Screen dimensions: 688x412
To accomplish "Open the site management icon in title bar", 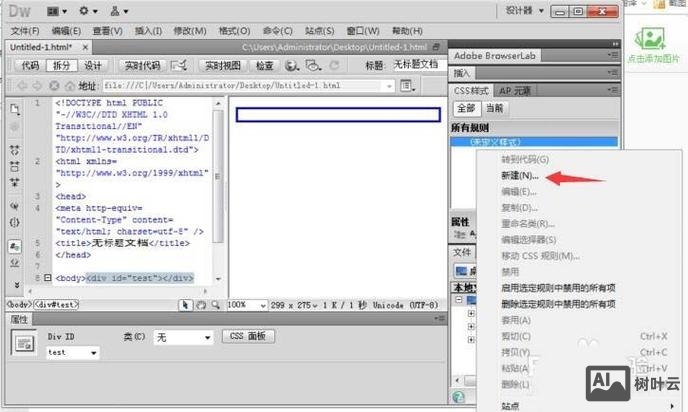I will click(x=118, y=11).
